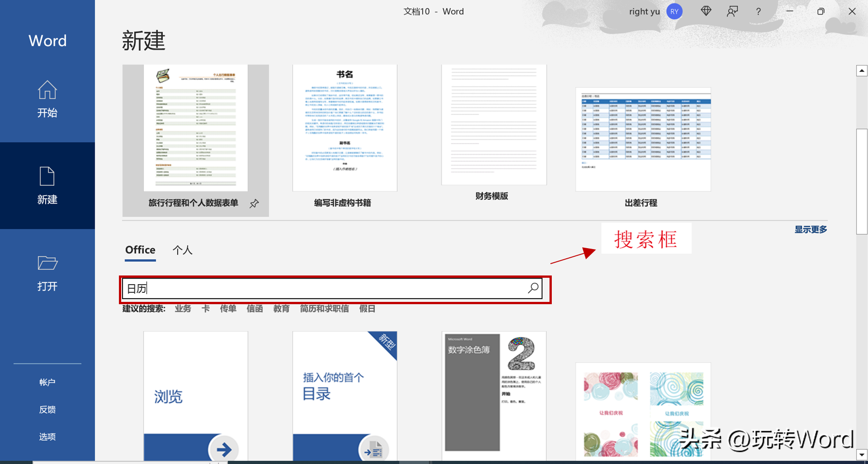Search suggested term 传单

pyautogui.click(x=228, y=309)
